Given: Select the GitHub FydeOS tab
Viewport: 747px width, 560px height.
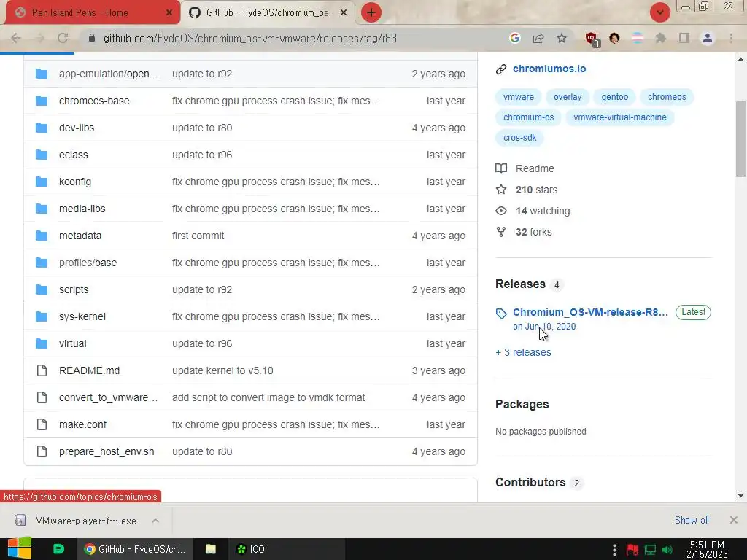Looking at the screenshot, I should coord(269,13).
